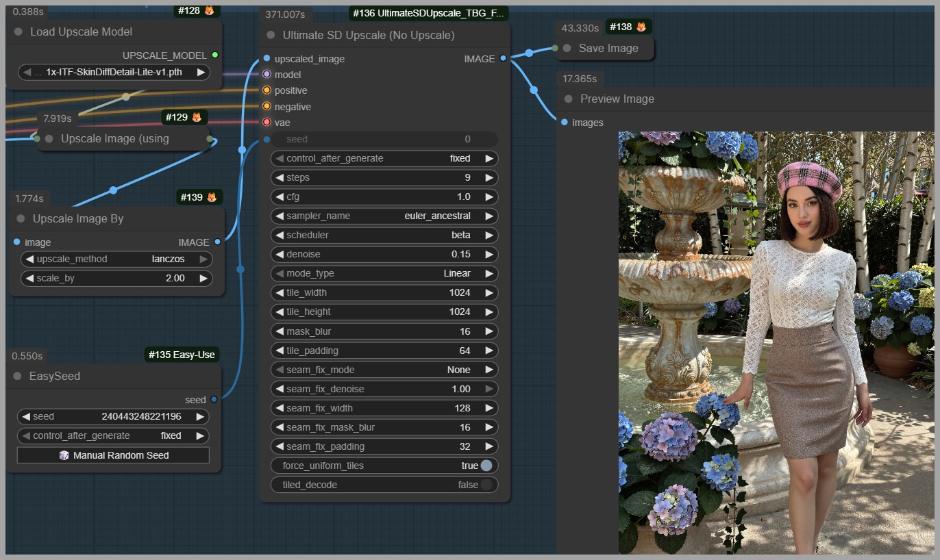
Task: Click the dice icon on Manual Random Seed
Action: pos(64,455)
